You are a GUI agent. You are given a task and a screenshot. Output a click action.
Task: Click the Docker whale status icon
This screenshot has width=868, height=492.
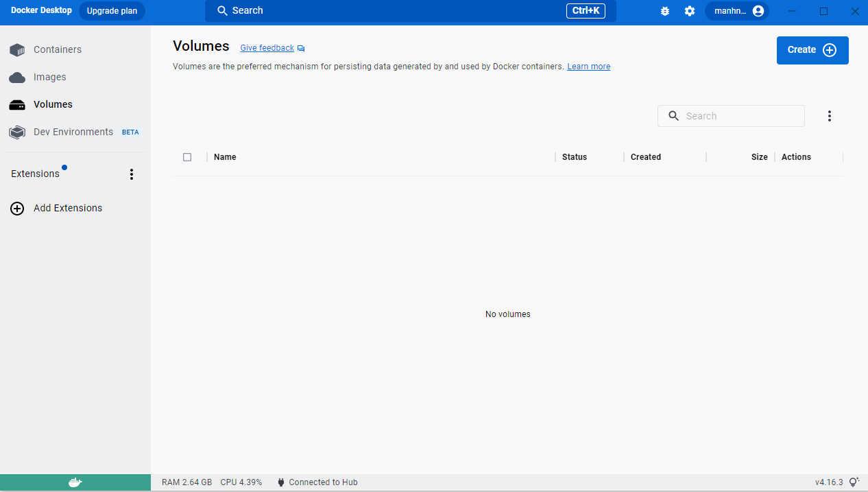[x=75, y=482]
